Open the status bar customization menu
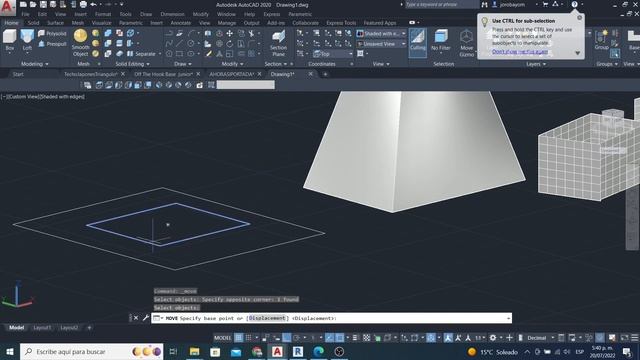The image size is (640, 360). pos(635,338)
